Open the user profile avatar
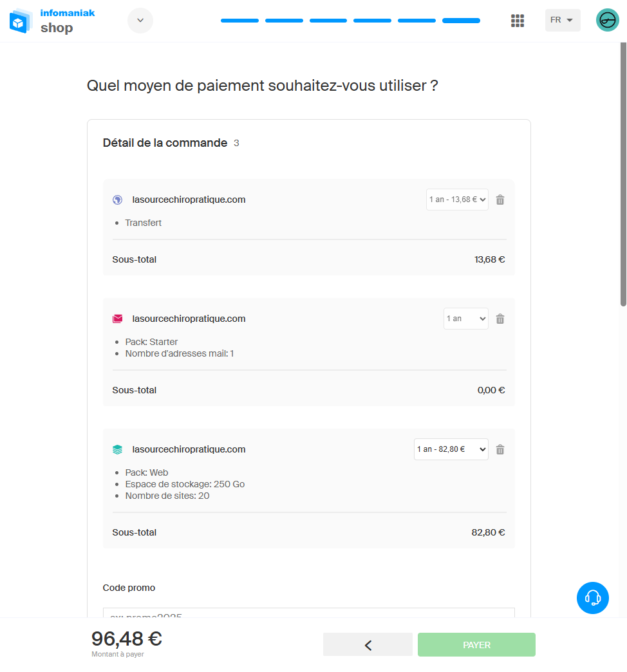 click(x=607, y=20)
